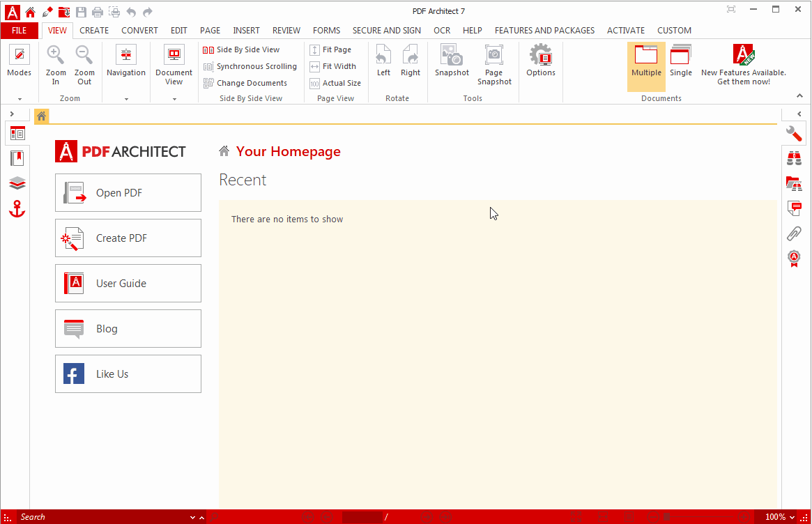The height and width of the screenshot is (524, 812).
Task: Enable Multiple documents mode
Action: point(646,66)
